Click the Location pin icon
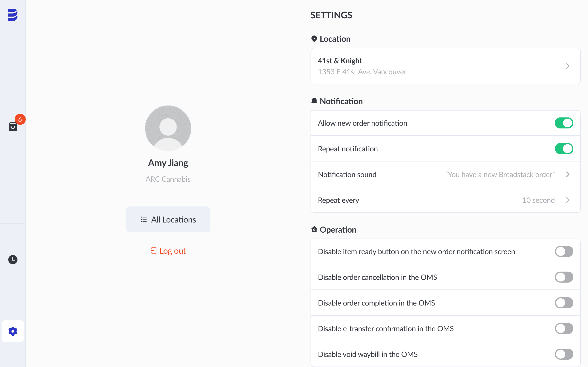 pyautogui.click(x=314, y=39)
